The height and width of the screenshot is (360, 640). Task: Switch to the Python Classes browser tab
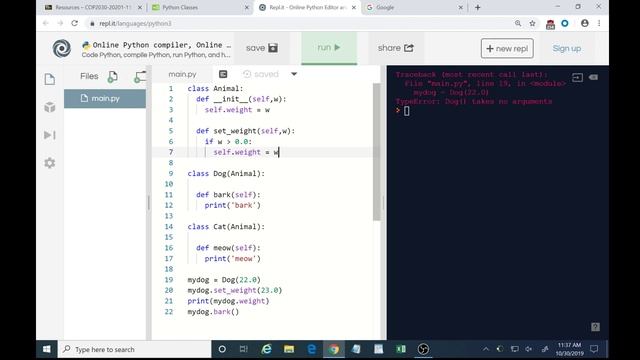click(x=200, y=7)
